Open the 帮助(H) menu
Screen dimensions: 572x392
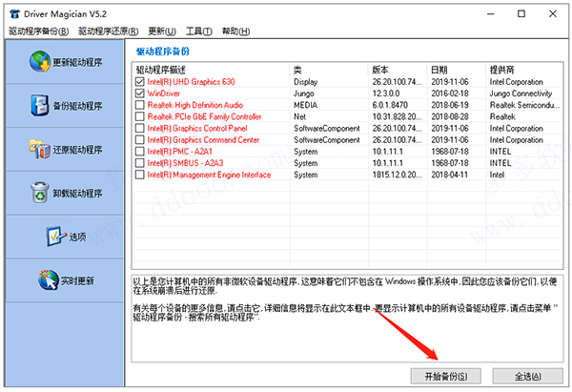coord(236,31)
